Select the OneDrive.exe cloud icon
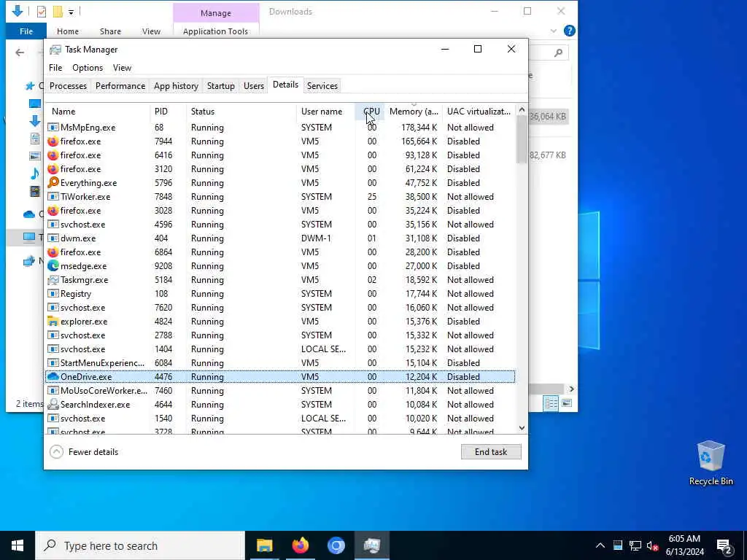 [x=53, y=377]
